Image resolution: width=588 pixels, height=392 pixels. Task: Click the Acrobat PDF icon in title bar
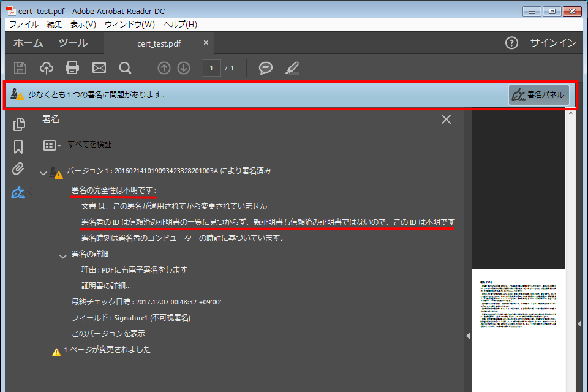pos(11,11)
